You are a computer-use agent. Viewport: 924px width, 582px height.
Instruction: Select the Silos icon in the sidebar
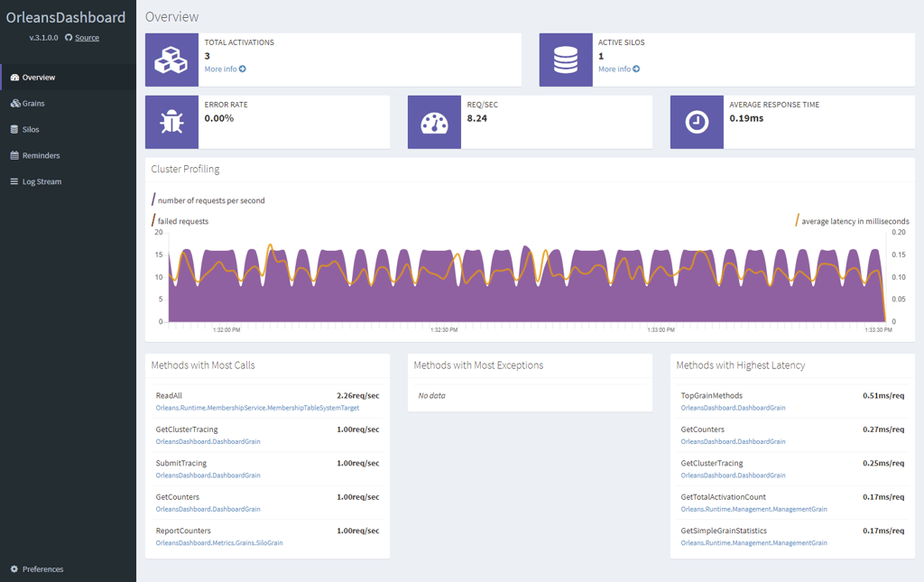(x=15, y=129)
